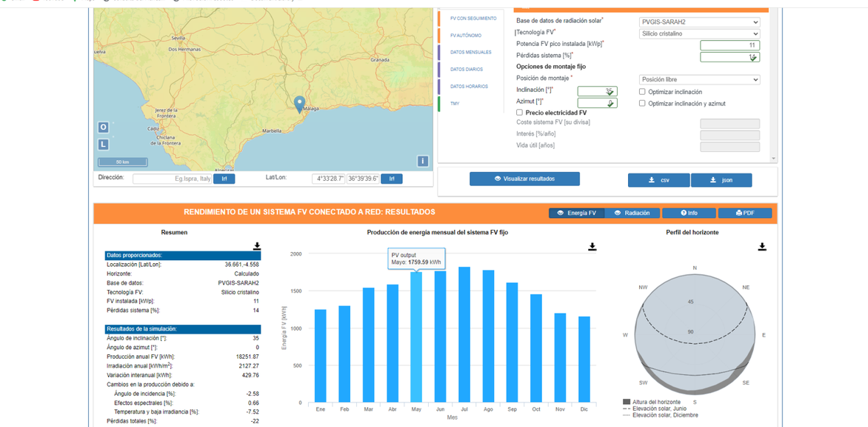The width and height of the screenshot is (868, 427).
Task: Expand the Posición de montaje dropdown
Action: [x=700, y=80]
